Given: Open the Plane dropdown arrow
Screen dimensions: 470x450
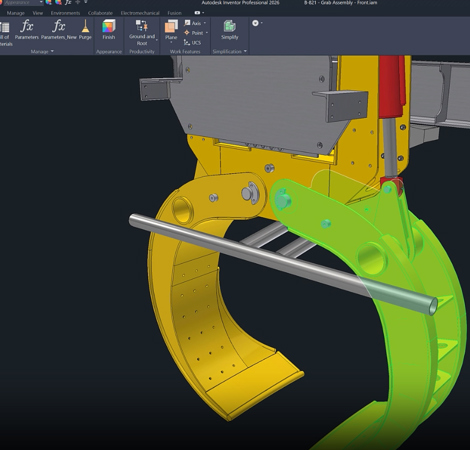Looking at the screenshot, I should 171,43.
